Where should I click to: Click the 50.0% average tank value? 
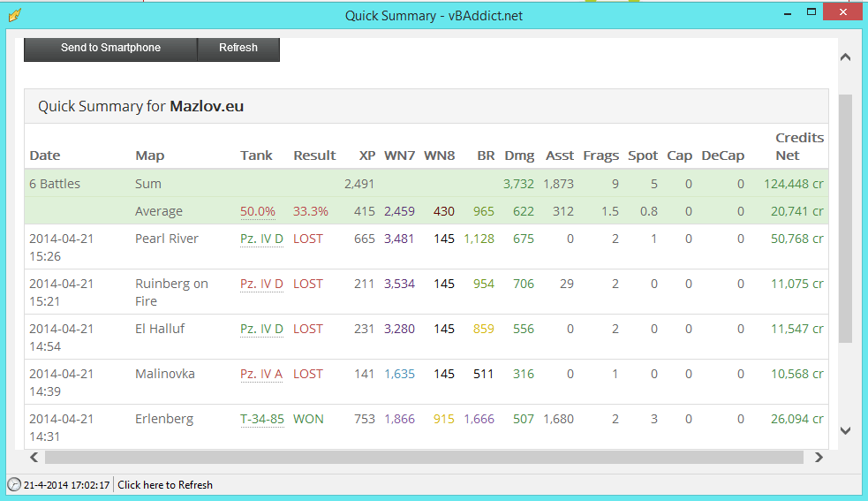click(x=258, y=211)
